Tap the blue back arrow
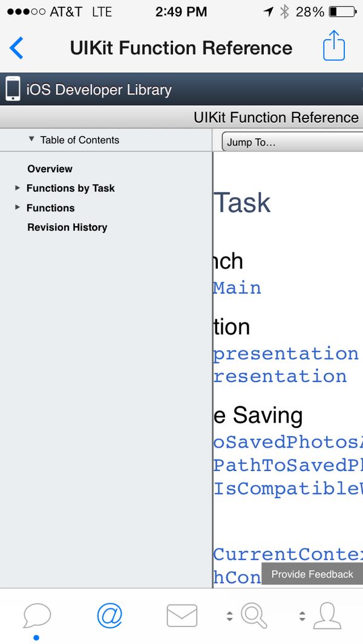This screenshot has height=644, width=363. click(x=16, y=48)
